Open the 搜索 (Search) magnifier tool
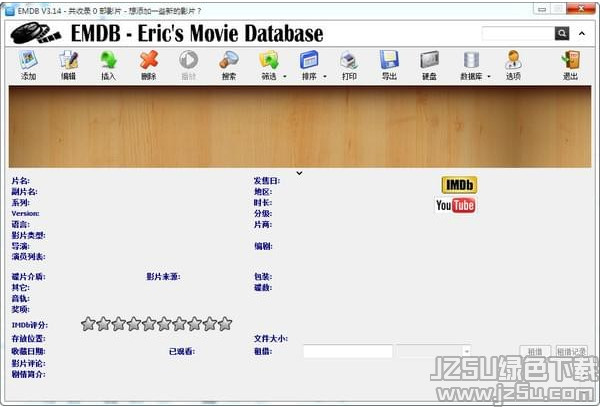Image resolution: width=600 pixels, height=407 pixels. tap(229, 65)
